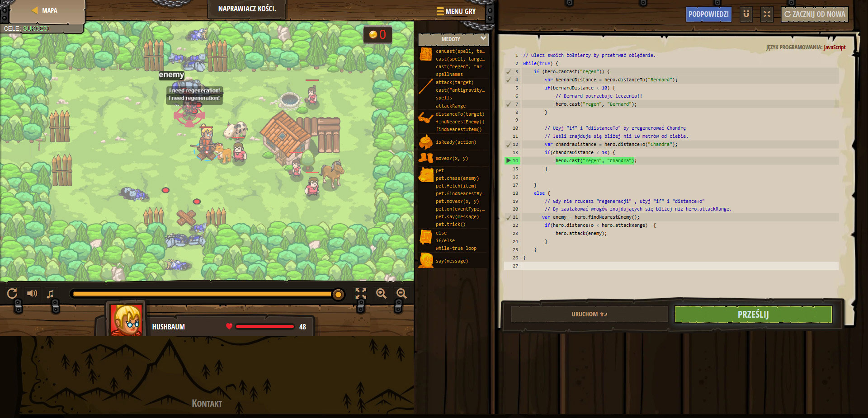Click the pet icon in methods panel
The height and width of the screenshot is (418, 868).
coord(426,174)
